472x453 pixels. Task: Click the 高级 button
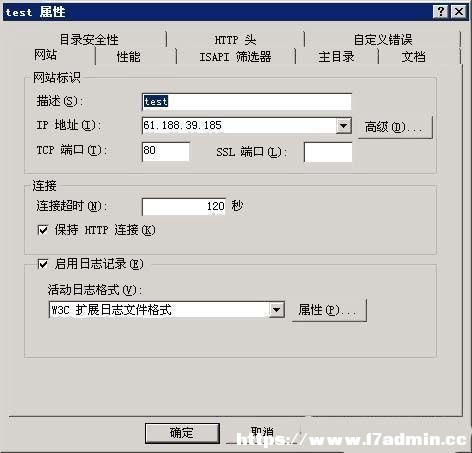click(x=395, y=127)
